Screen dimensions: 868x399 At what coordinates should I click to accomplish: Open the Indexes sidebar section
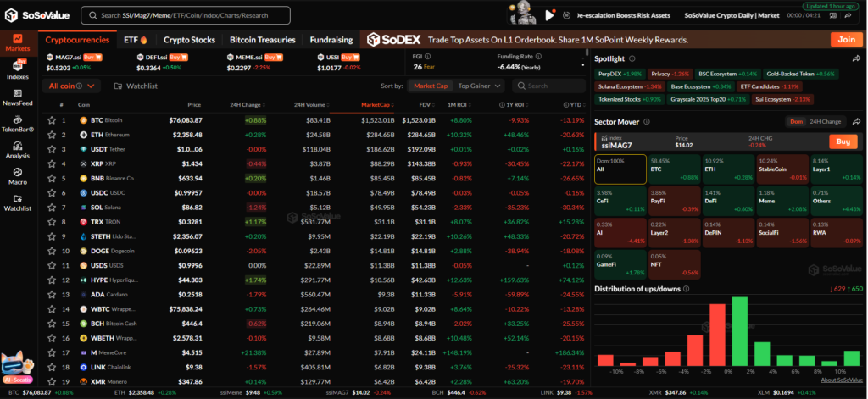pyautogui.click(x=18, y=71)
